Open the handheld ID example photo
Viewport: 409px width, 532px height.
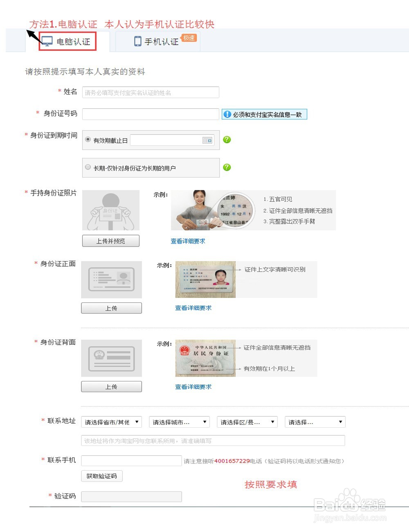pyautogui.click(x=213, y=210)
